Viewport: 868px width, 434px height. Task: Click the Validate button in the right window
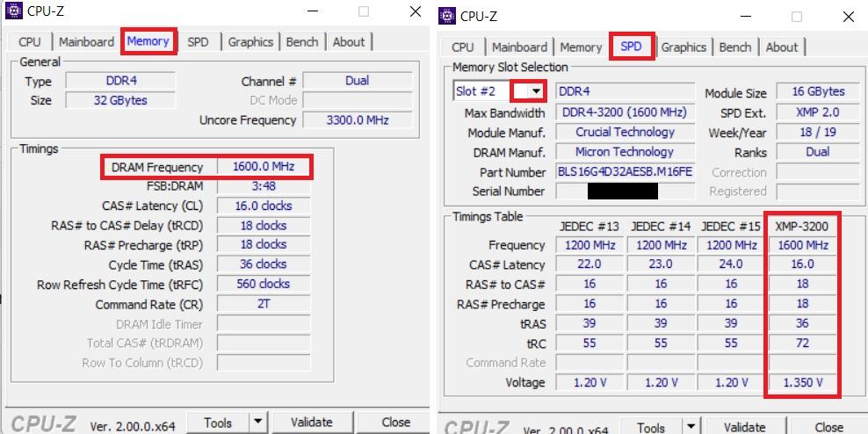click(x=744, y=427)
